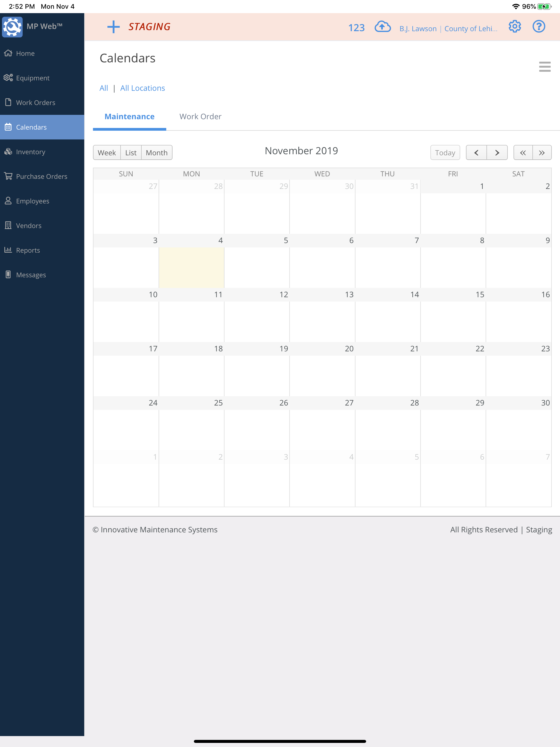Open the help question mark icon
560x747 pixels.
click(x=539, y=26)
